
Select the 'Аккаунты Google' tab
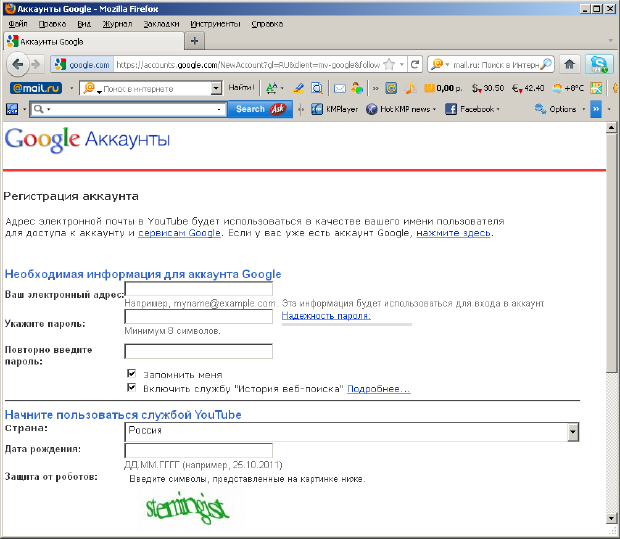click(x=94, y=41)
